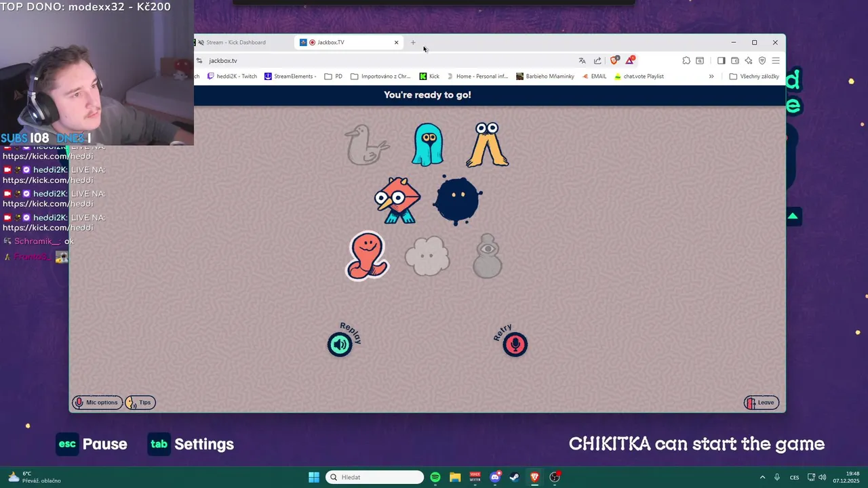Open StreamElements bookmark

click(x=290, y=77)
